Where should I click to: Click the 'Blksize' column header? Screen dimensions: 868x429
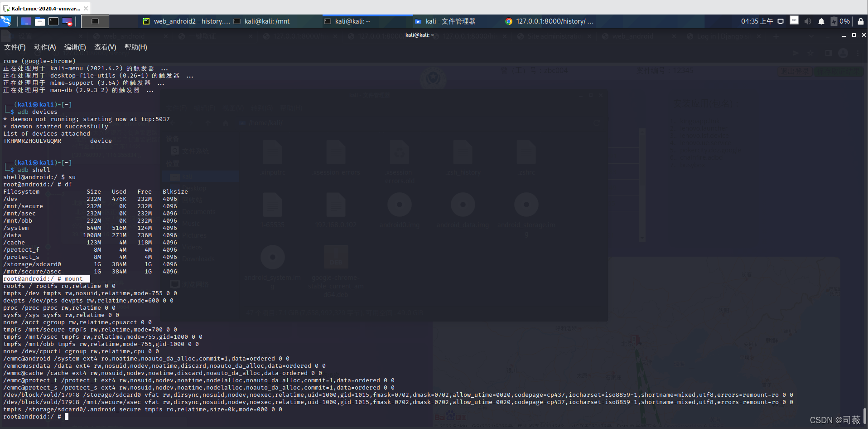(x=175, y=192)
